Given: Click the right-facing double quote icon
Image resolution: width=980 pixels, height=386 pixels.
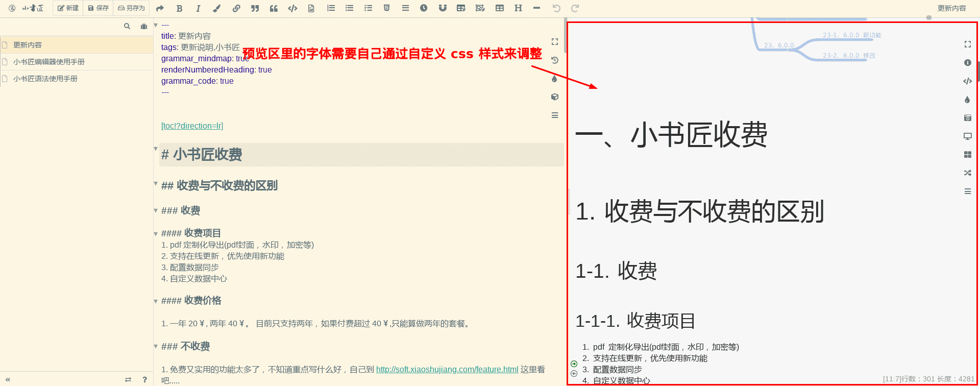Looking at the screenshot, I should point(255,8).
